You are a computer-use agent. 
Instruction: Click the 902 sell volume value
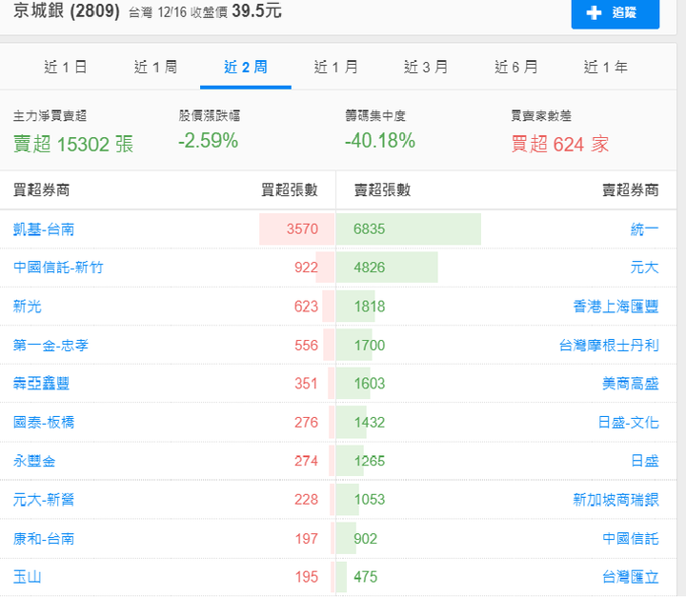(x=365, y=538)
